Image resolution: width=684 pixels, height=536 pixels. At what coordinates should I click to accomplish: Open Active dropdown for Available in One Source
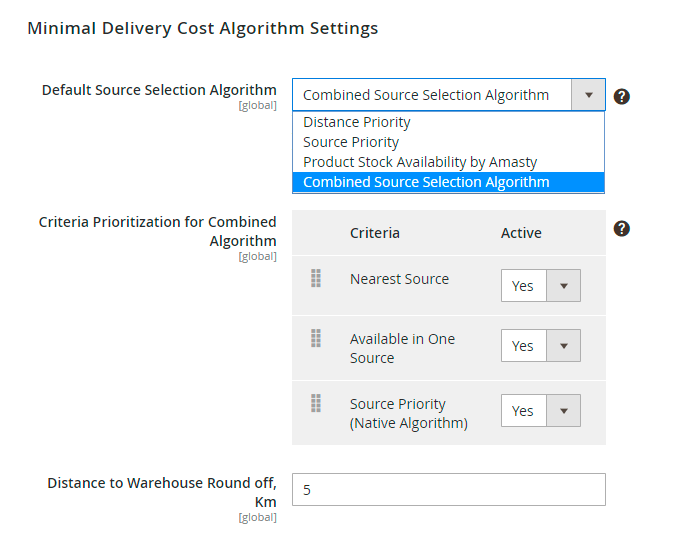tap(540, 346)
